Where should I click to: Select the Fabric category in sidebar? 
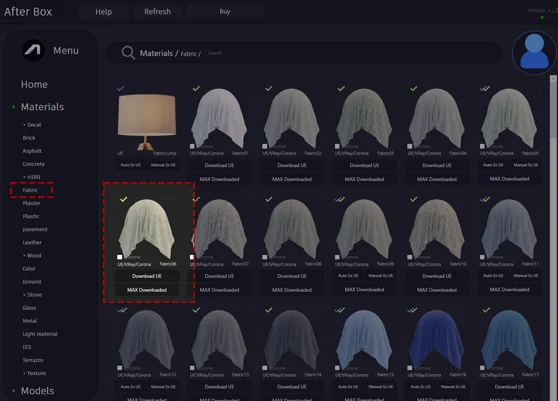tap(30, 190)
